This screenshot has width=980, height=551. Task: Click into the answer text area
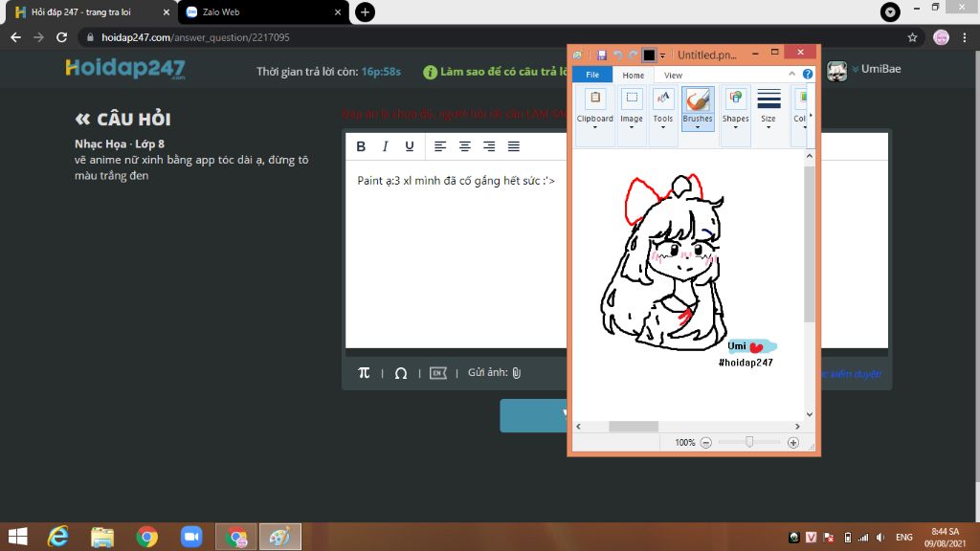tap(457, 254)
